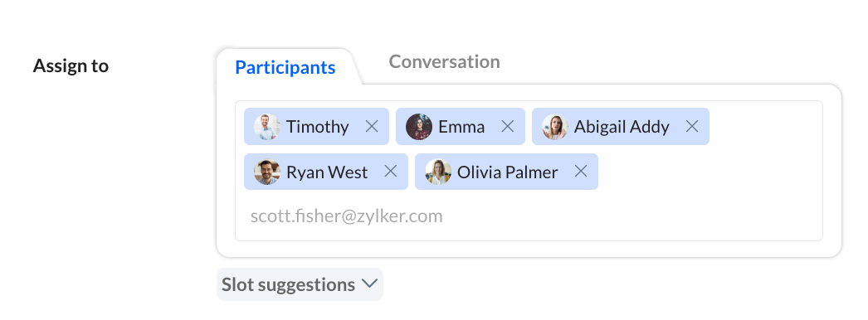
Task: Click Emma's profile avatar
Action: pyautogui.click(x=419, y=127)
